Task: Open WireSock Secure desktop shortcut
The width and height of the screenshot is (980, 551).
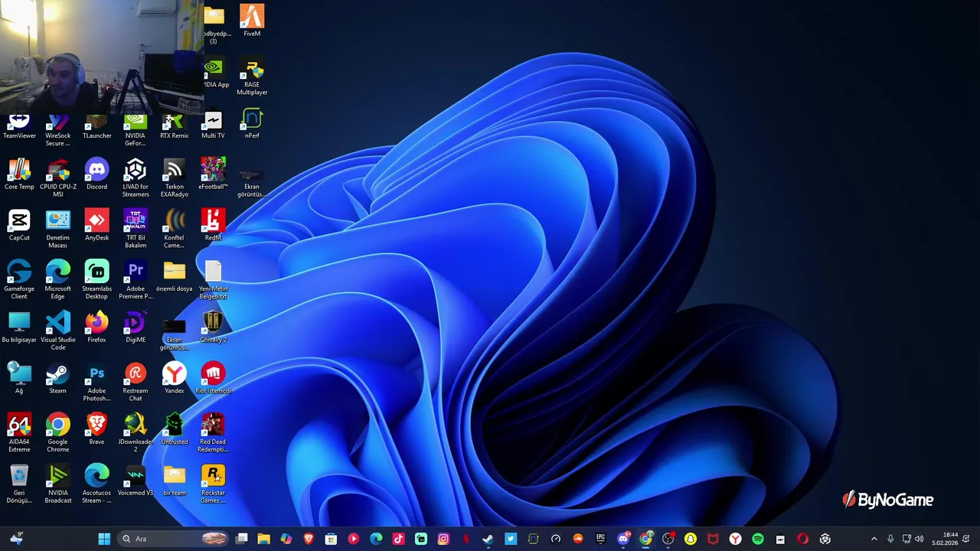Action: (x=57, y=130)
